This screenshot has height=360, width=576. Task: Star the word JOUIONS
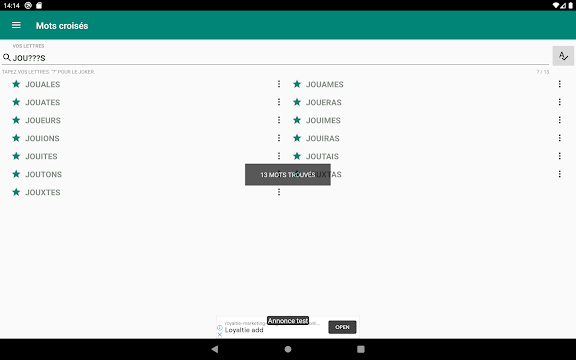click(16, 138)
